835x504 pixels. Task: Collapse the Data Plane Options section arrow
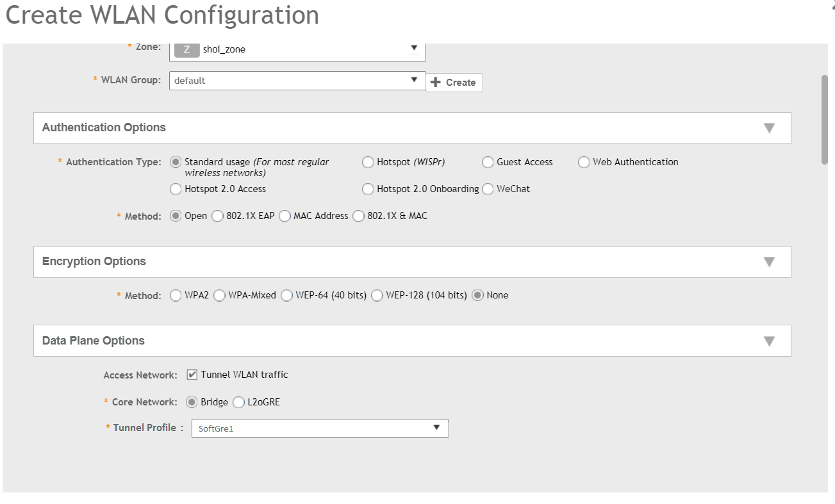coord(769,341)
